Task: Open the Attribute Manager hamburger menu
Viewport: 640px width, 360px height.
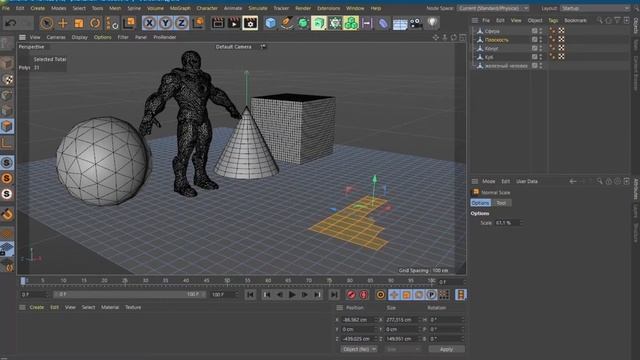Action: point(475,181)
